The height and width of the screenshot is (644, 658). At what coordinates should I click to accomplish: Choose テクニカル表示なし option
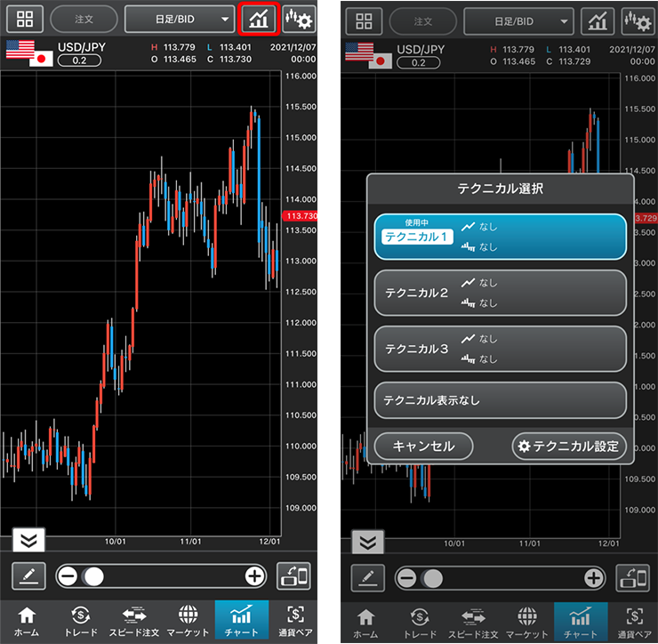click(x=501, y=400)
